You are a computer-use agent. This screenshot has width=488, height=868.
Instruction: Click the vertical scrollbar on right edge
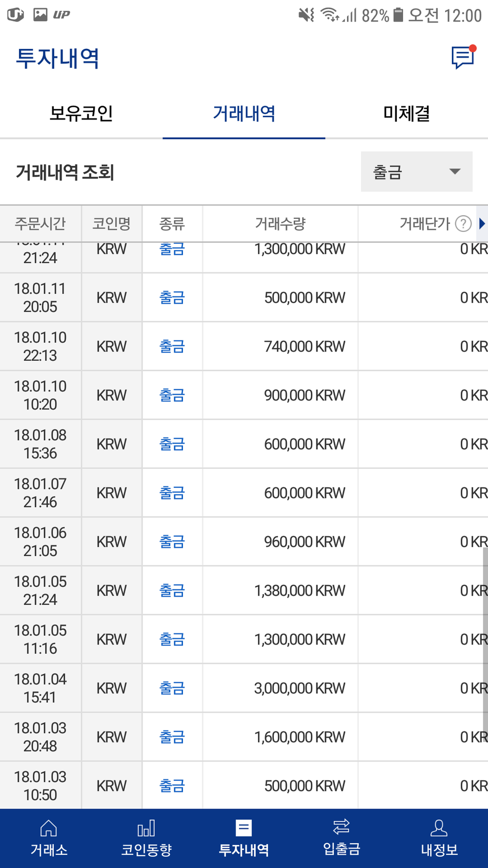point(485,635)
